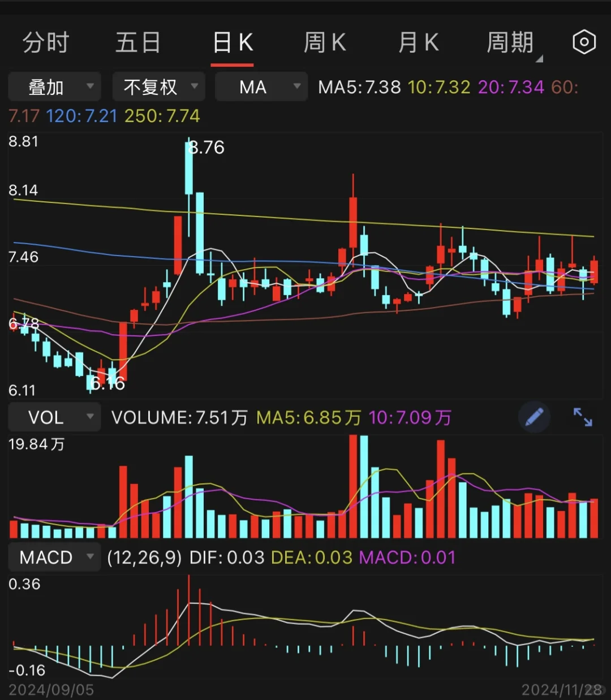Expand chart to fullscreen arrows icon
The height and width of the screenshot is (700, 611).
pyautogui.click(x=583, y=417)
